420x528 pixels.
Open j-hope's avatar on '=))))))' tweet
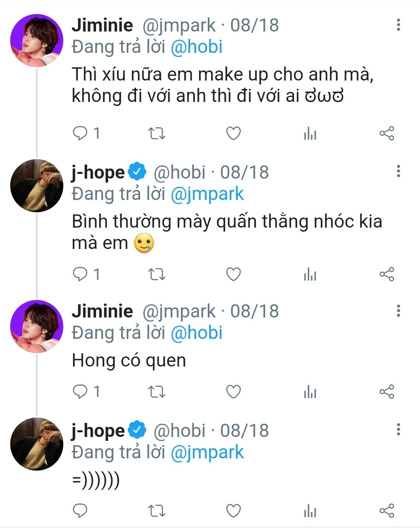point(37,444)
